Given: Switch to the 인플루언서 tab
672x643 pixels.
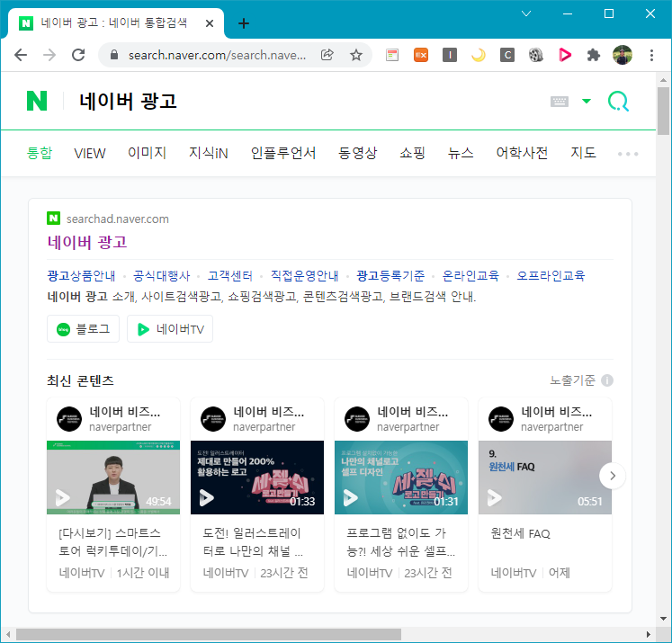Looking at the screenshot, I should tap(283, 153).
